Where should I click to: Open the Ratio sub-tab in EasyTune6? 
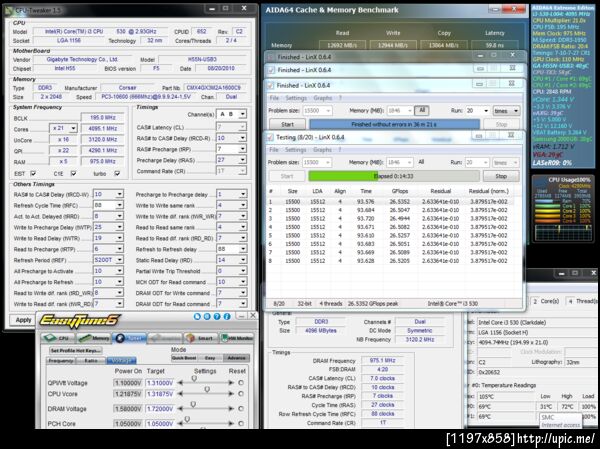click(91, 361)
